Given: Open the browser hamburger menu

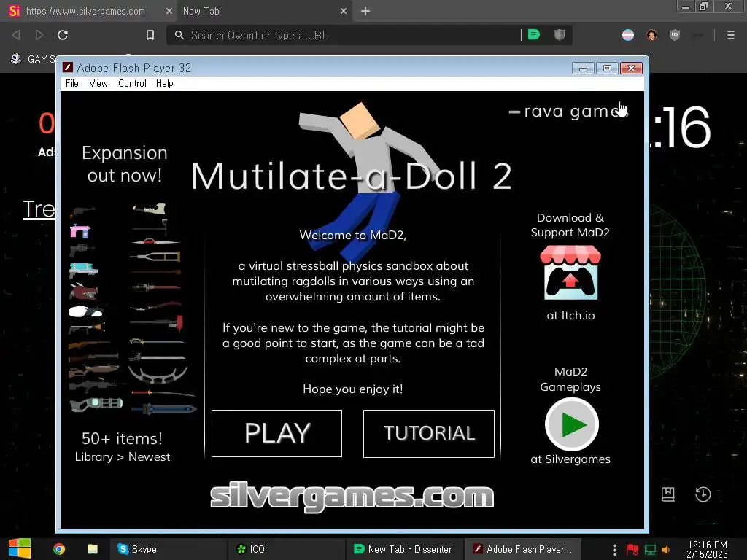Looking at the screenshot, I should tap(731, 35).
